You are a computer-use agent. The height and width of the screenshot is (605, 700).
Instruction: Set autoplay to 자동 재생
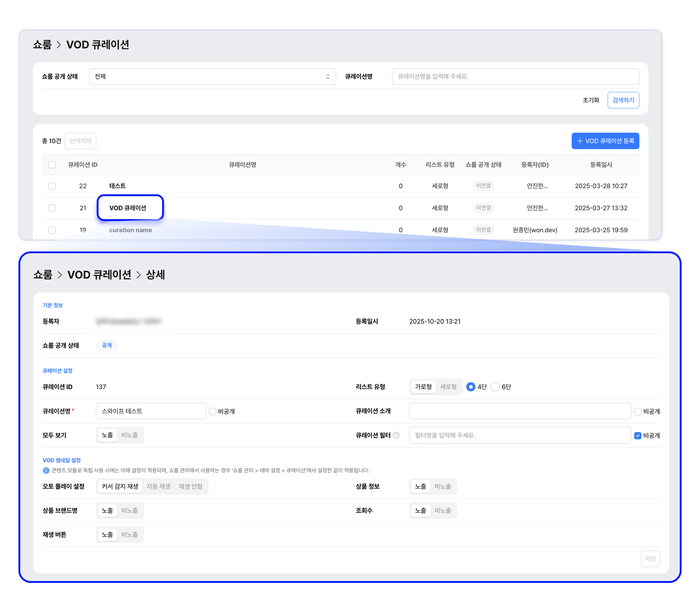[x=158, y=486]
